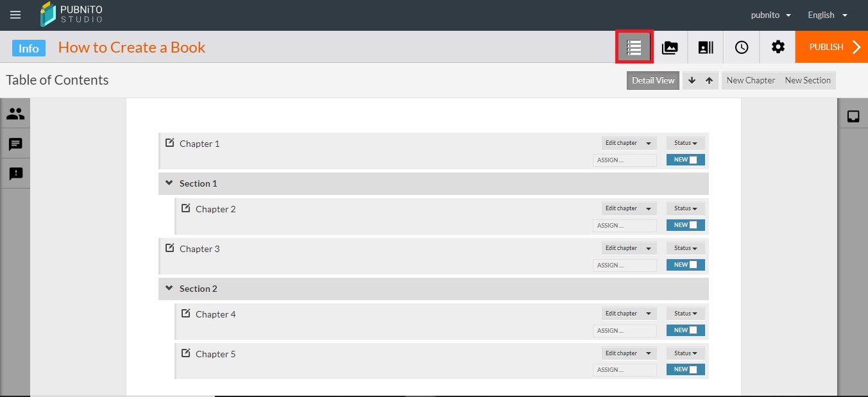The image size is (868, 397).
Task: Select the Chapter 2 title text
Action: click(x=216, y=209)
